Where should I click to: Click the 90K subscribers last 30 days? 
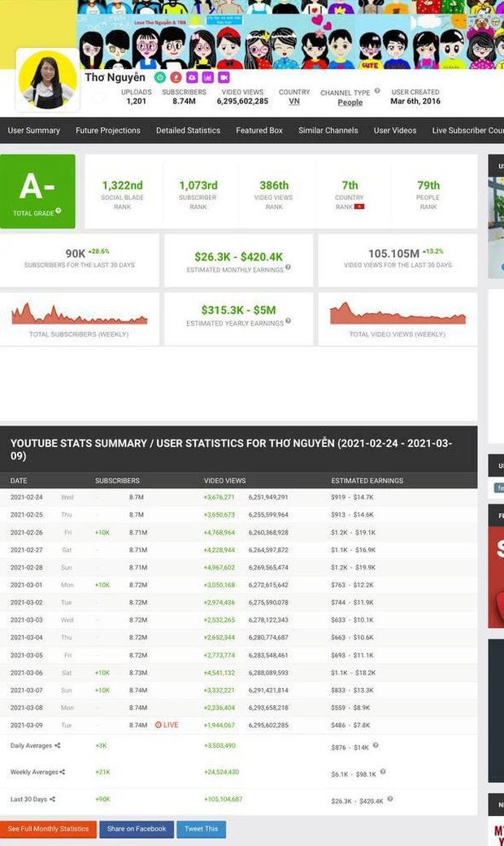click(x=76, y=254)
